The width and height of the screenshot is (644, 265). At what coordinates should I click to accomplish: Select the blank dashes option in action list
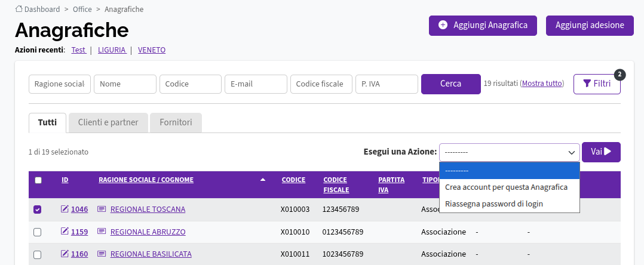tap(509, 171)
